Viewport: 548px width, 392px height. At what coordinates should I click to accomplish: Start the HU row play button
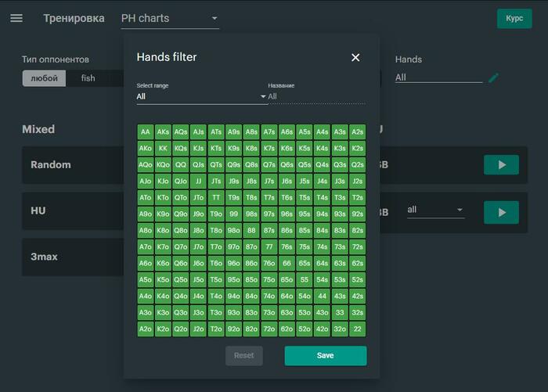pyautogui.click(x=501, y=212)
